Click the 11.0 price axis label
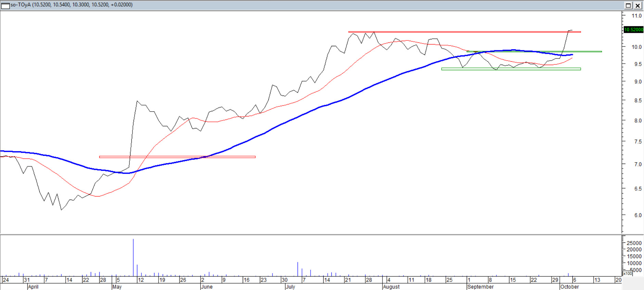 click(x=636, y=16)
